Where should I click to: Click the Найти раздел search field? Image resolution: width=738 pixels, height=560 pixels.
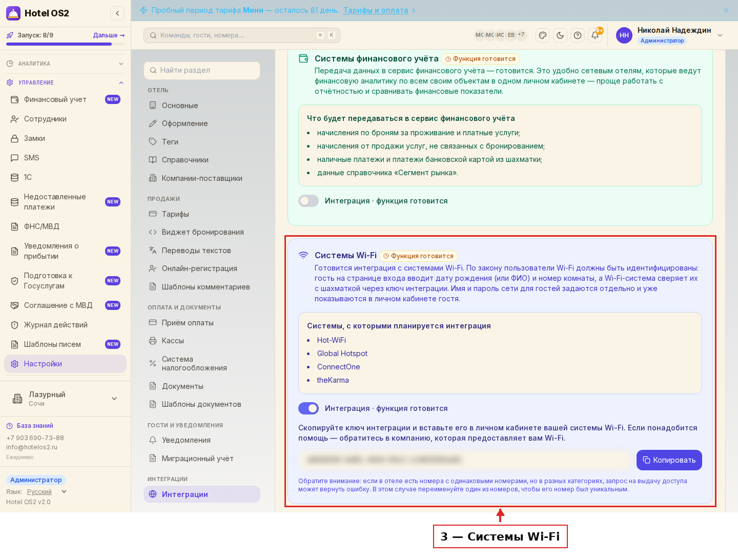coord(202,70)
